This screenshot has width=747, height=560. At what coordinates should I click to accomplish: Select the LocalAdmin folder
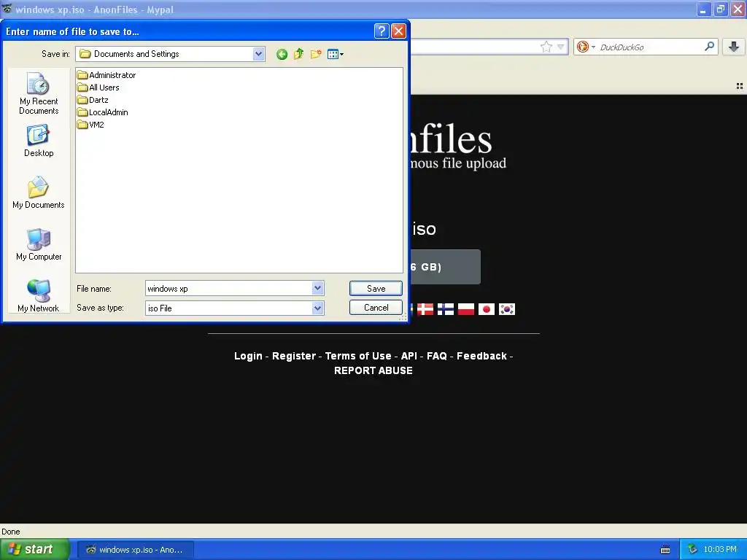click(102, 112)
